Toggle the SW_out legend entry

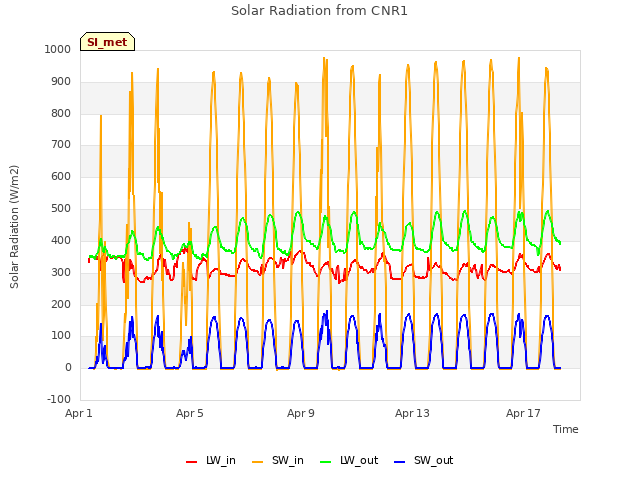(x=424, y=460)
